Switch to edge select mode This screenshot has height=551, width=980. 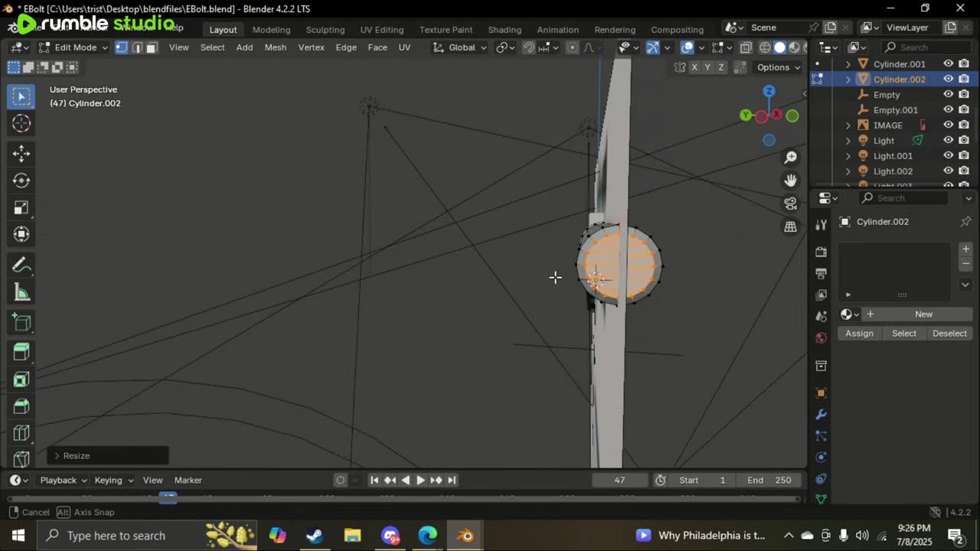click(136, 47)
